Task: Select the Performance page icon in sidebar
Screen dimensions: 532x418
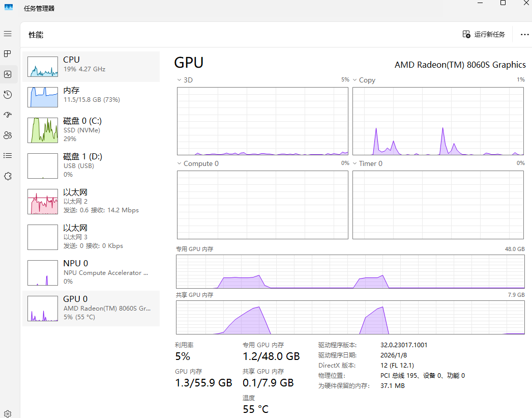Action: coord(8,74)
